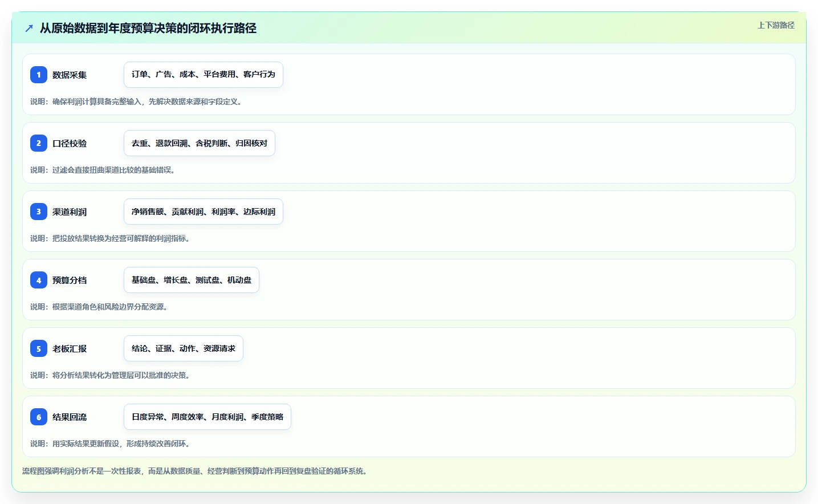Click step number 5 badge
Viewport: 818px width, 504px height.
click(x=39, y=348)
